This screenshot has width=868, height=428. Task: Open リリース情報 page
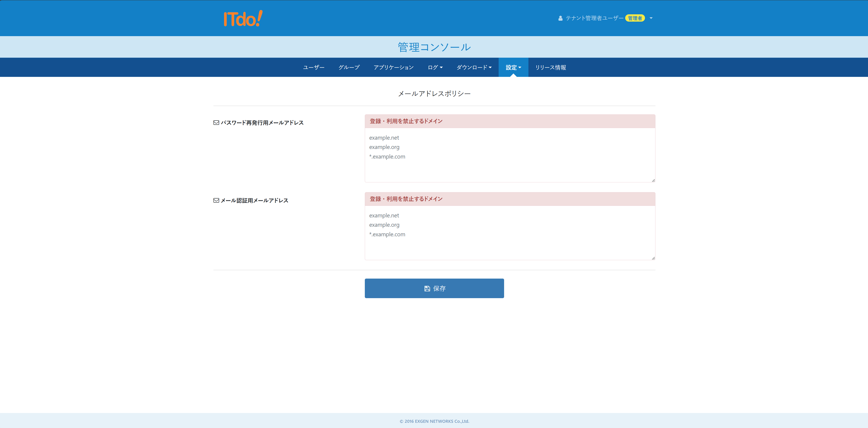click(x=550, y=67)
